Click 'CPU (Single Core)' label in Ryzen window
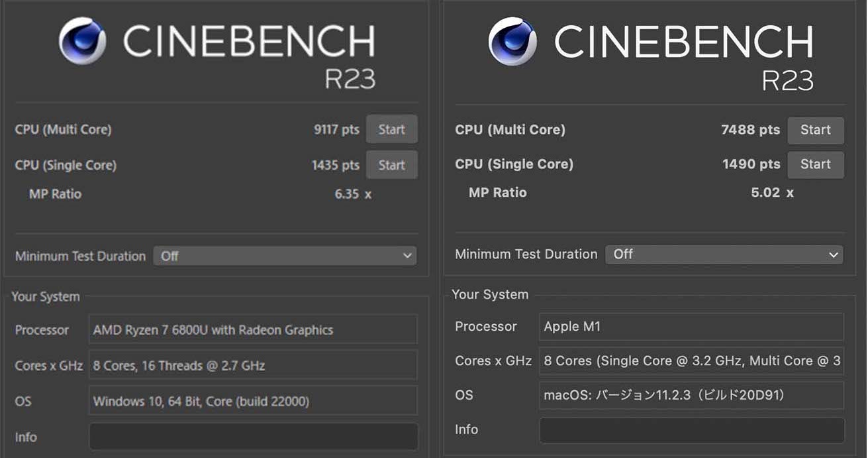This screenshot has height=458, width=868. (66, 165)
